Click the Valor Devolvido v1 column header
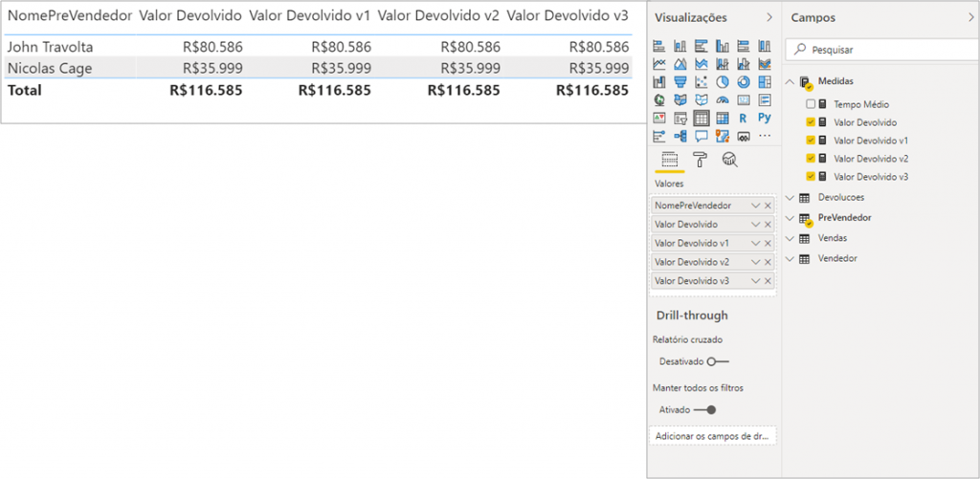Screen dimensions: 980x479 click(309, 16)
